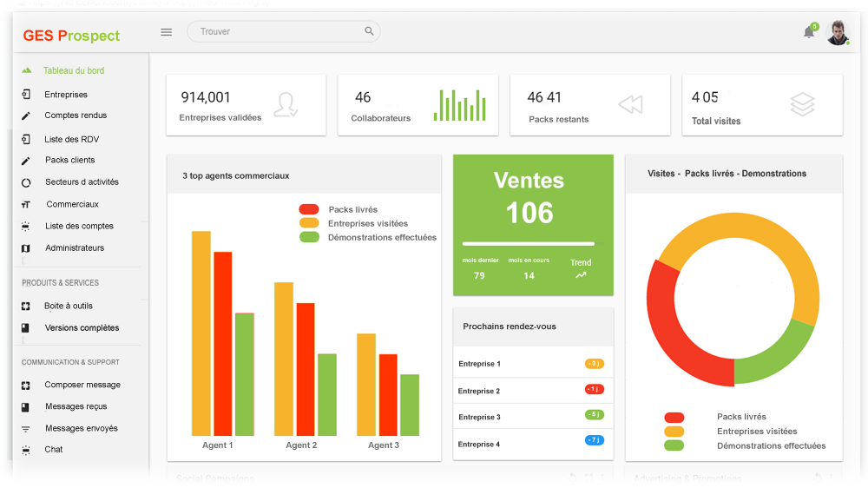868x488 pixels.
Task: Go to Secteurs d activités menu item
Action: [x=81, y=182]
